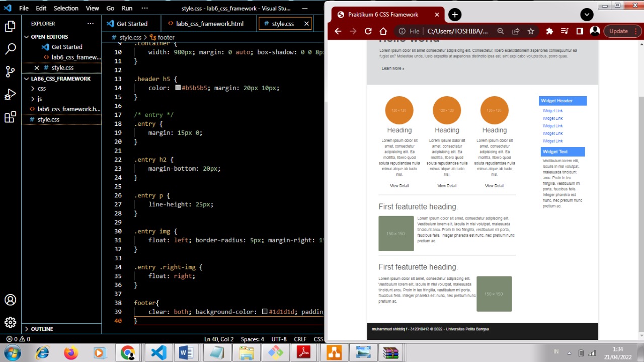Open the Chrome extensions puzzle menu

(x=549, y=31)
